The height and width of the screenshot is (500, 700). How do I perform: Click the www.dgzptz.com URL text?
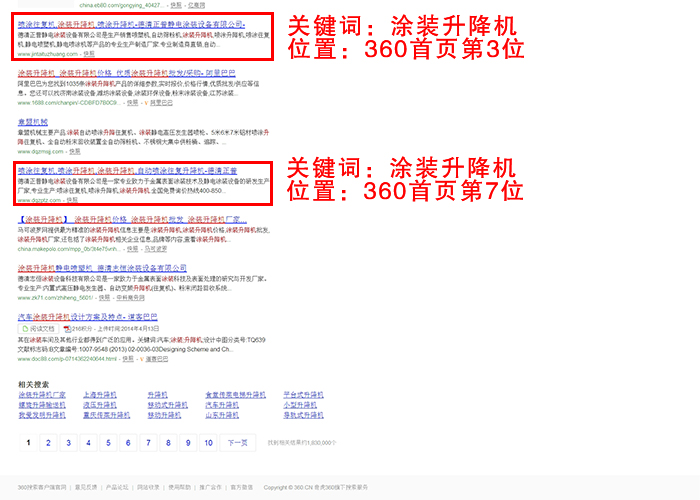39,200
